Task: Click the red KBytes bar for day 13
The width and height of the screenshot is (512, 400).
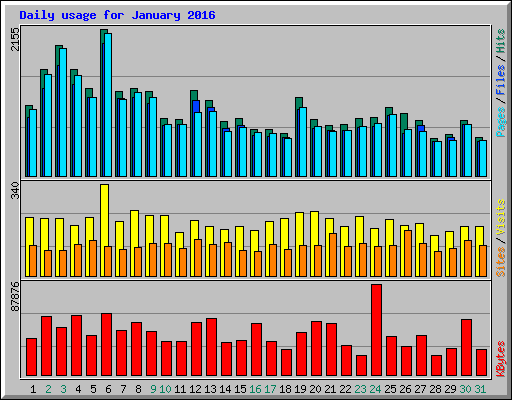Action: tap(212, 347)
